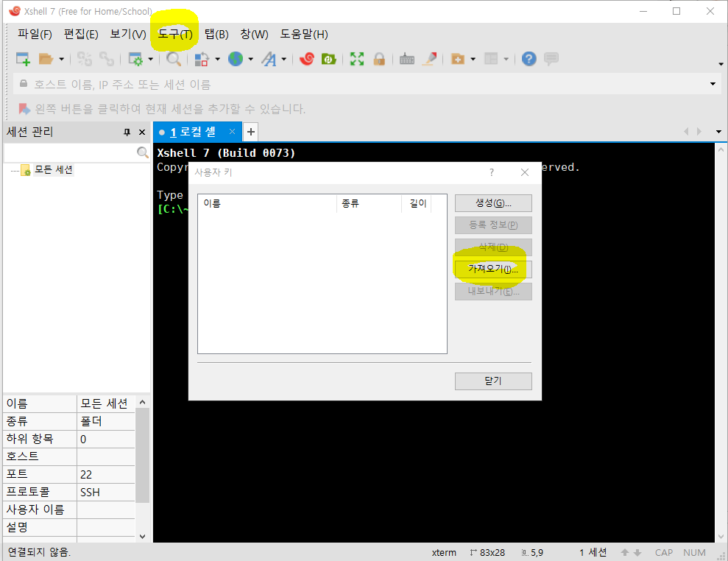Click the toolbar overflow arrow at right edge
728x561 pixels.
coord(721,64)
